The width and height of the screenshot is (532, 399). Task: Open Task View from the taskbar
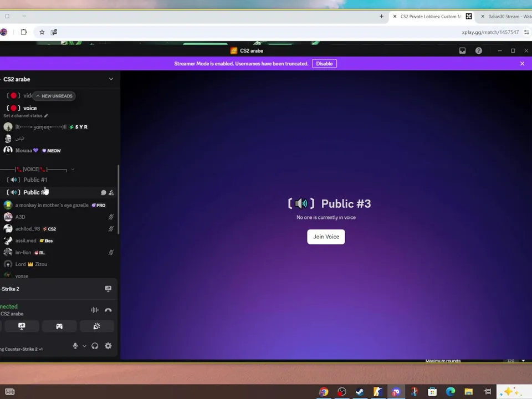[x=488, y=392]
